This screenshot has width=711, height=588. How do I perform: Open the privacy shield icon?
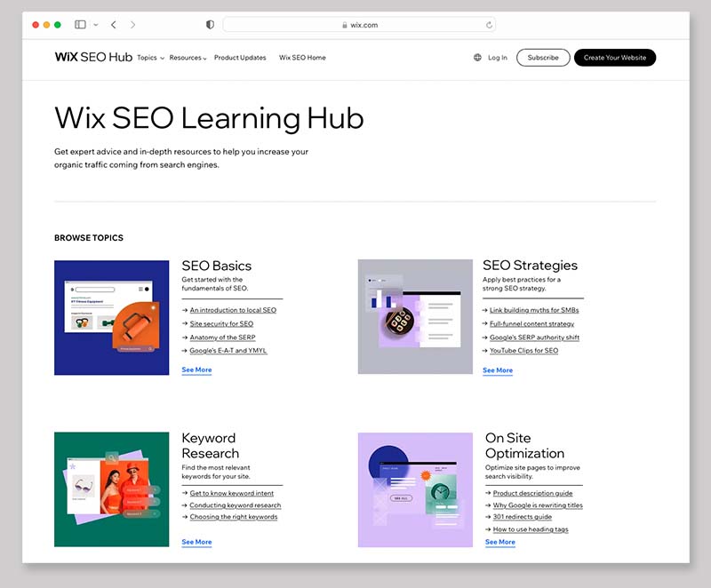coord(210,25)
